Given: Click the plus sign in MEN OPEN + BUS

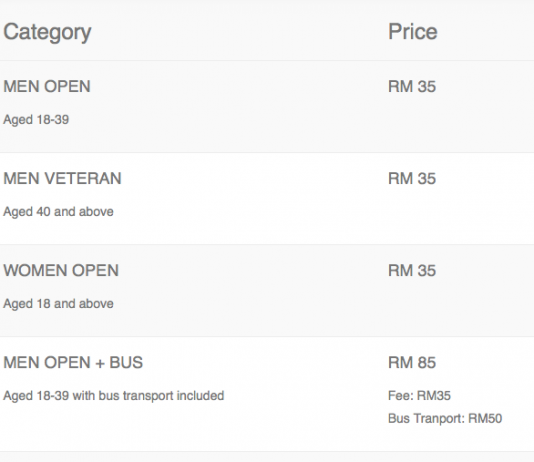Looking at the screenshot, I should [100, 363].
